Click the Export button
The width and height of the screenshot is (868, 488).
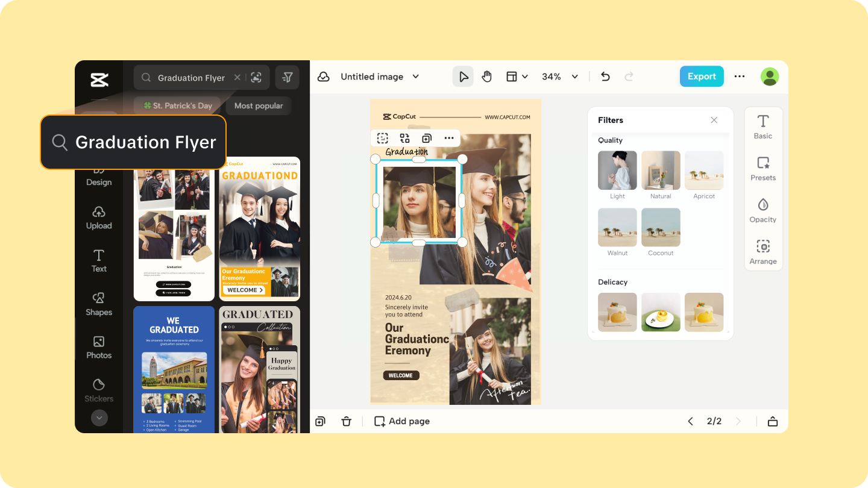pos(702,77)
